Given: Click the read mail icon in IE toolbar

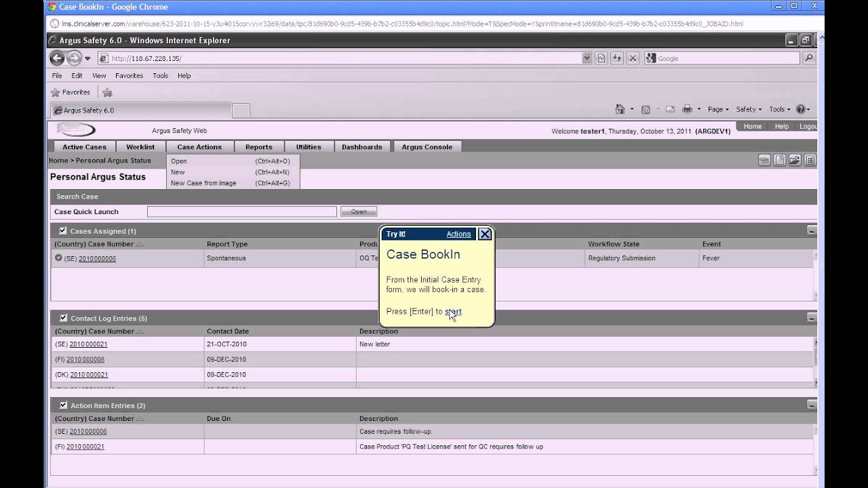Looking at the screenshot, I should [x=670, y=109].
